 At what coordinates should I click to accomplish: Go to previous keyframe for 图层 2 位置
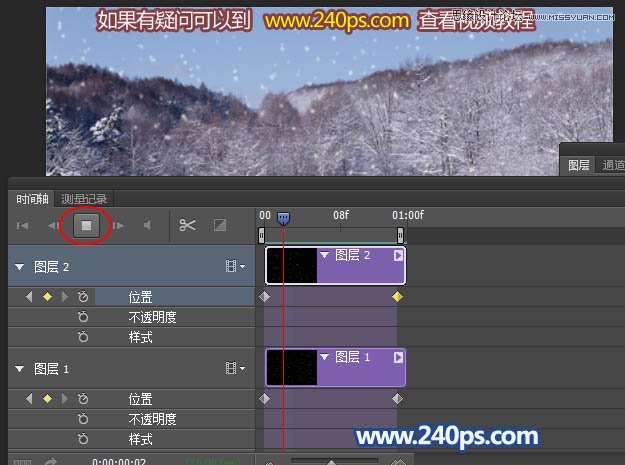tap(29, 297)
